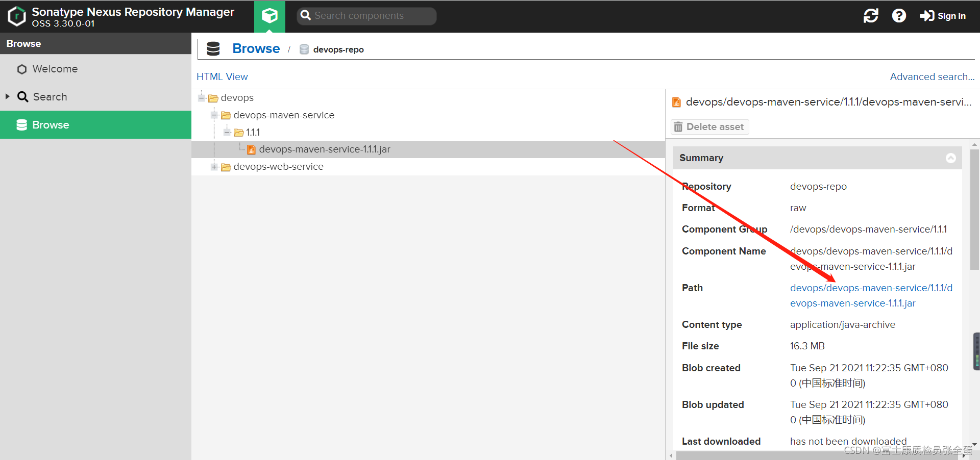980x460 pixels.
Task: Click the asset icon in detail header
Action: click(x=676, y=103)
